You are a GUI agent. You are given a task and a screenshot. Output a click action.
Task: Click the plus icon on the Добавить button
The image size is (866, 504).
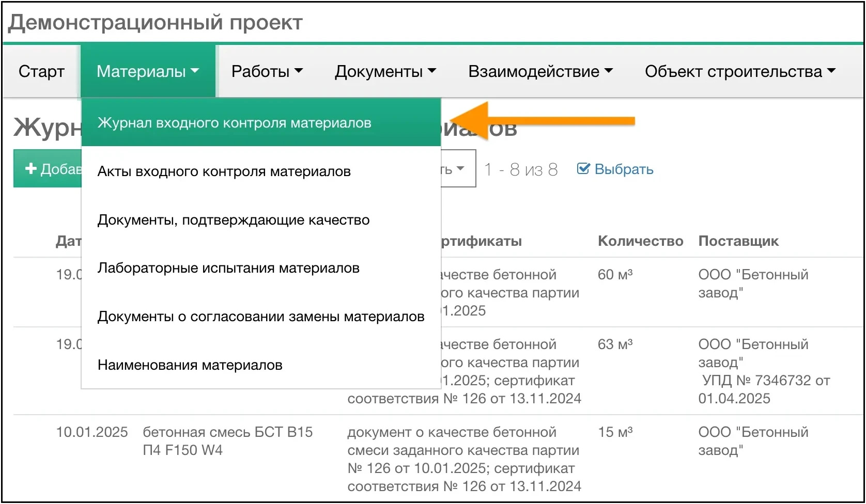click(31, 168)
